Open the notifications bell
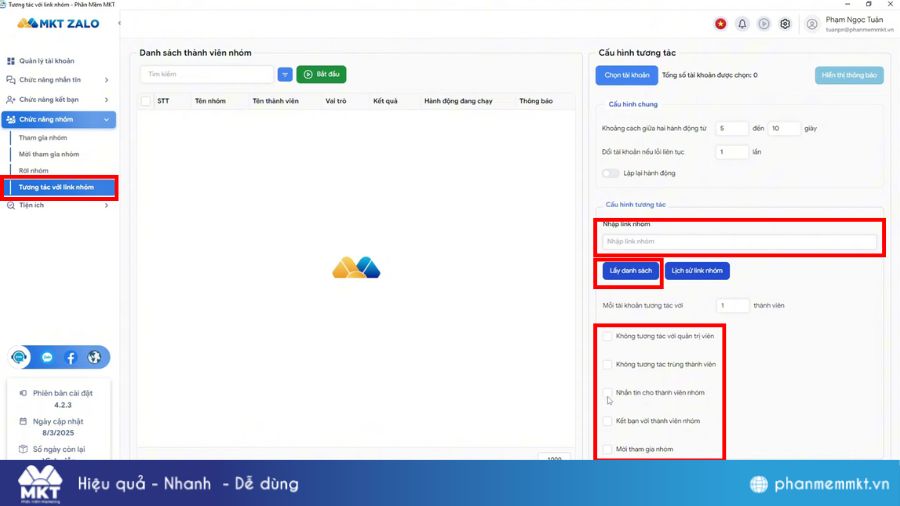 (x=742, y=24)
